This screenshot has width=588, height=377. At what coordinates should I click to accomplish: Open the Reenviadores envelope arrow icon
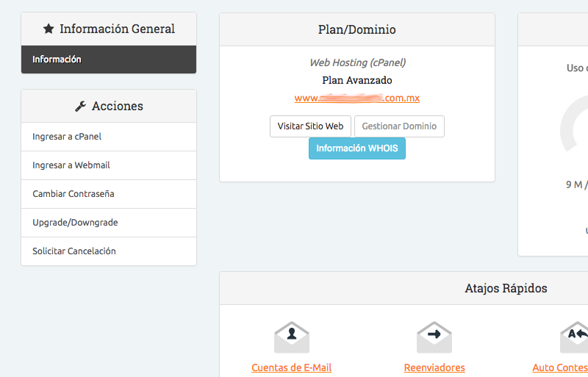click(434, 337)
